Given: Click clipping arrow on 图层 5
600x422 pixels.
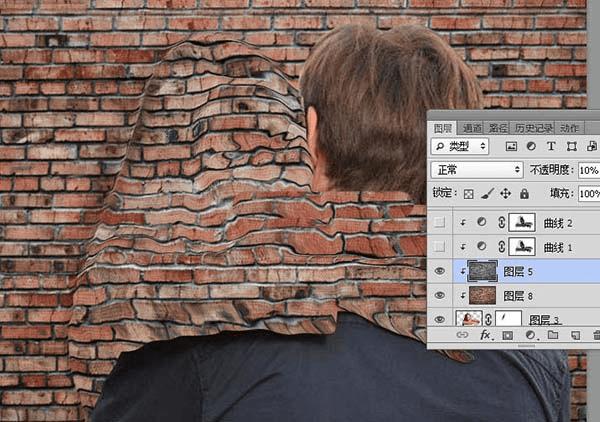Looking at the screenshot, I should [463, 272].
